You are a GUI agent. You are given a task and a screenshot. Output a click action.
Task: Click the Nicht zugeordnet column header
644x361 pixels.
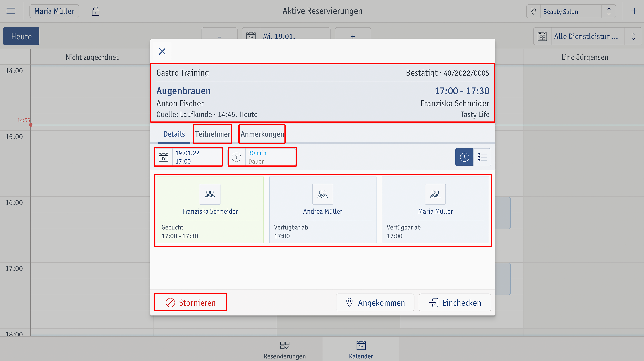tap(92, 57)
